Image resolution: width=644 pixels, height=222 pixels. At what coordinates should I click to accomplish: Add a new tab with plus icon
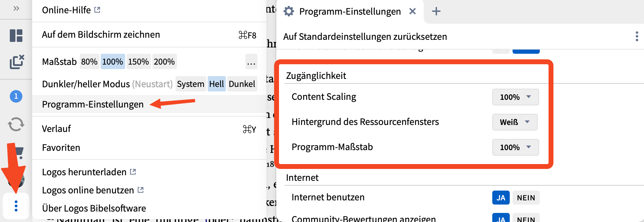(x=436, y=12)
